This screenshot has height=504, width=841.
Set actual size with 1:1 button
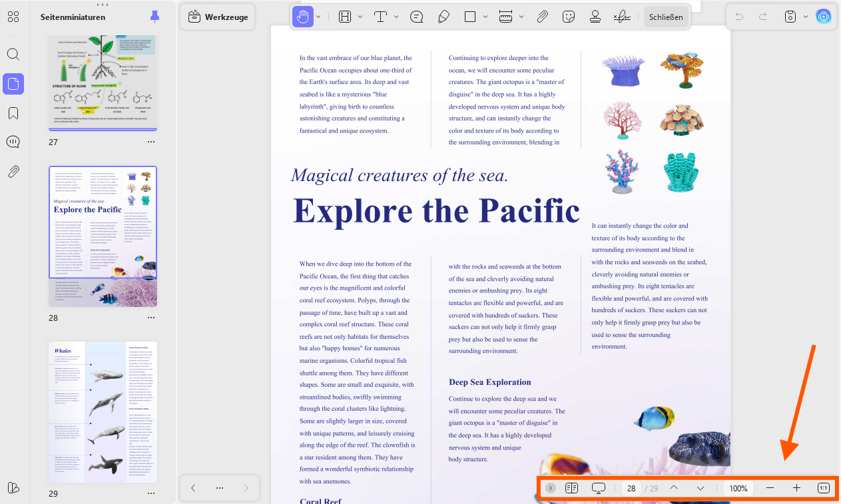(824, 488)
